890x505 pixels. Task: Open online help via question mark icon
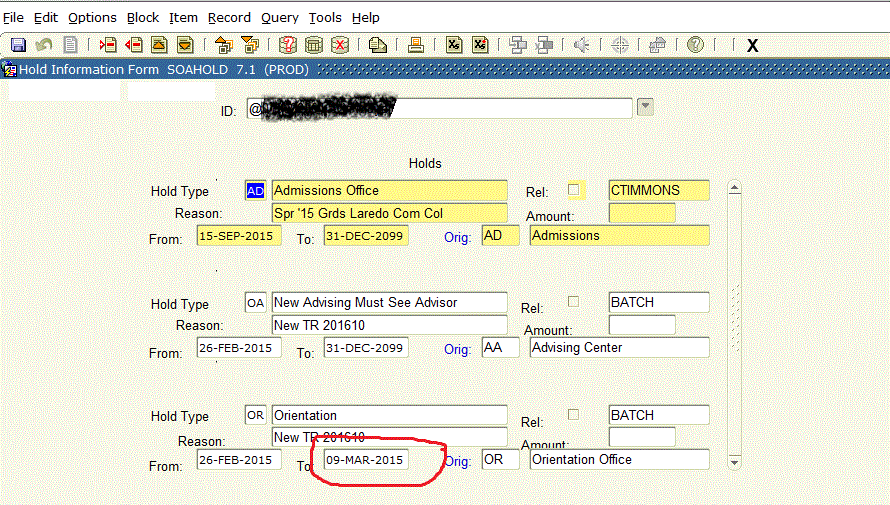pyautogui.click(x=695, y=45)
